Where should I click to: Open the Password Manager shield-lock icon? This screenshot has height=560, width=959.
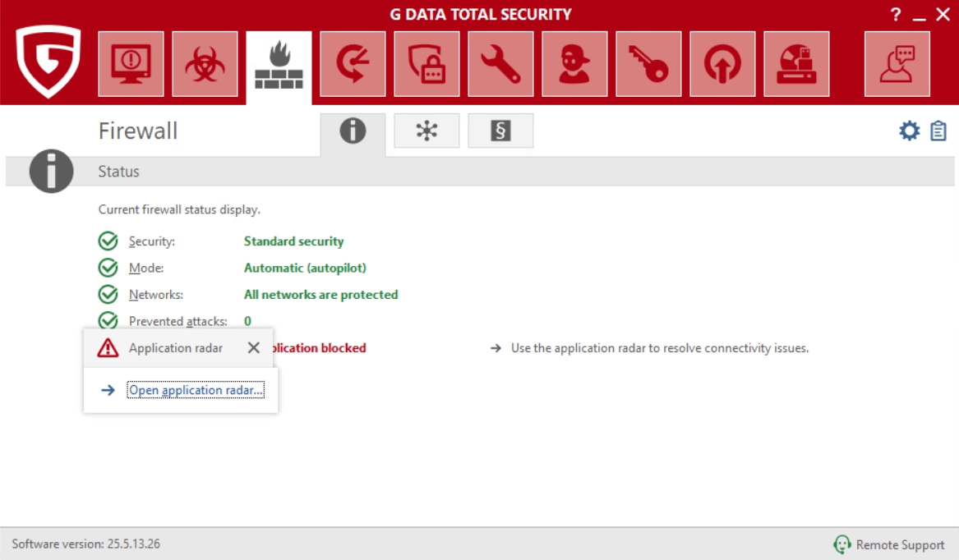(426, 64)
